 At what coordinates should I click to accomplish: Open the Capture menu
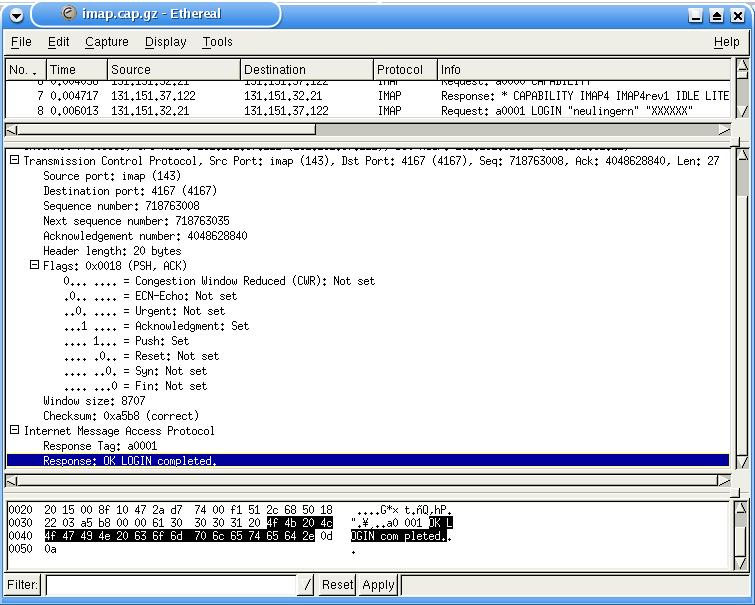tap(106, 42)
